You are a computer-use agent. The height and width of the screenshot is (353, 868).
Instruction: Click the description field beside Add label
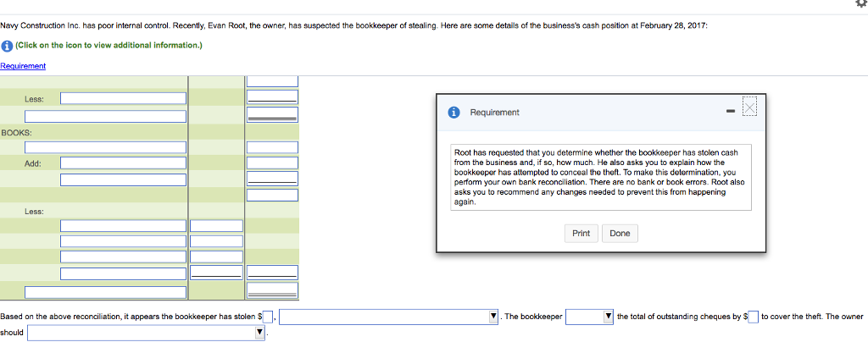[x=124, y=163]
